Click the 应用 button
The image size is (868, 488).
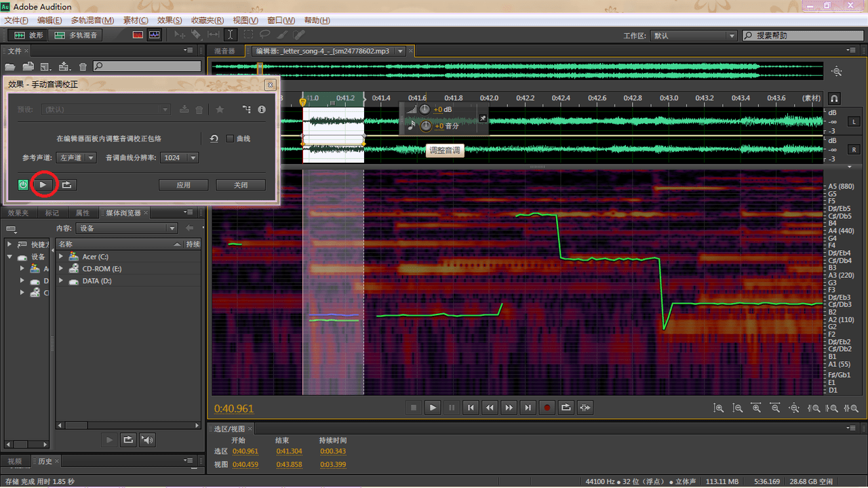click(183, 184)
